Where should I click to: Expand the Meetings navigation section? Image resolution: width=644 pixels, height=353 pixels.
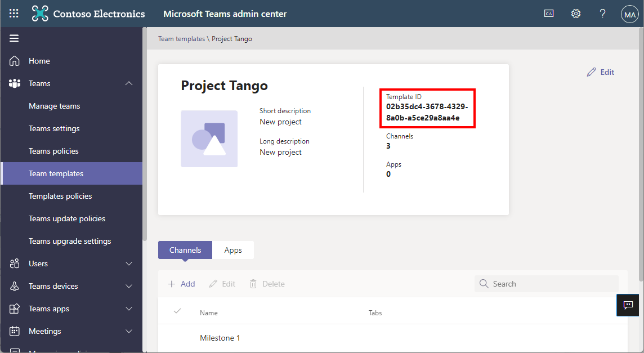click(129, 331)
